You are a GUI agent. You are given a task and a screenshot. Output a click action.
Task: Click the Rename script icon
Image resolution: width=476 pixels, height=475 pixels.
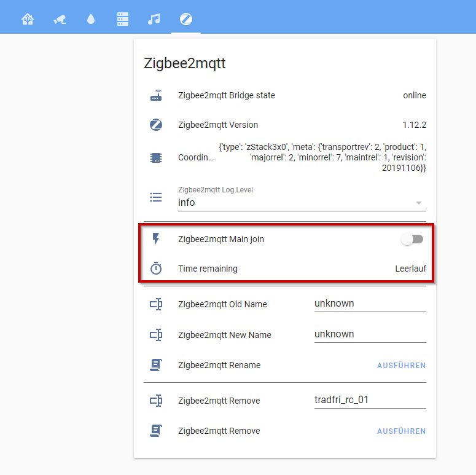[156, 365]
